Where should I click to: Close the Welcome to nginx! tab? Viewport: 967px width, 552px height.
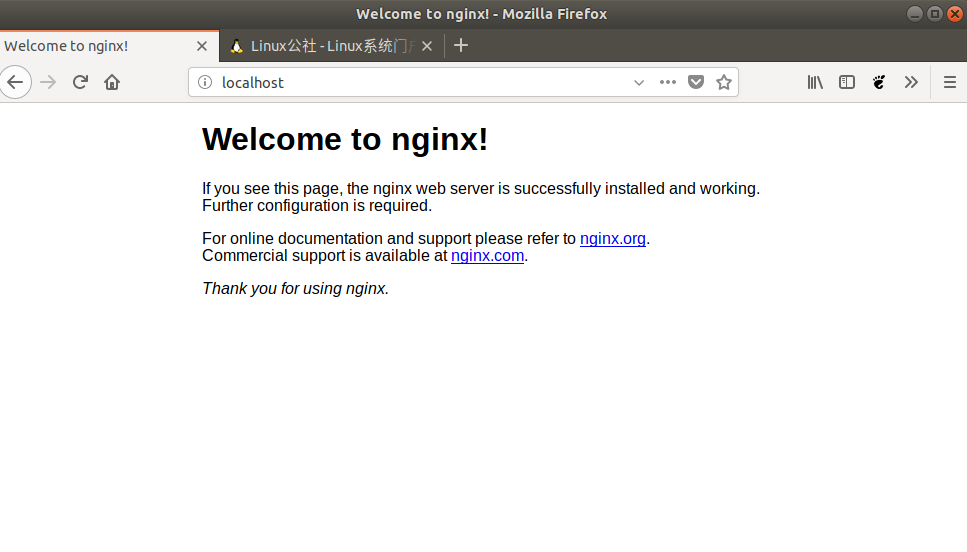pyautogui.click(x=202, y=46)
